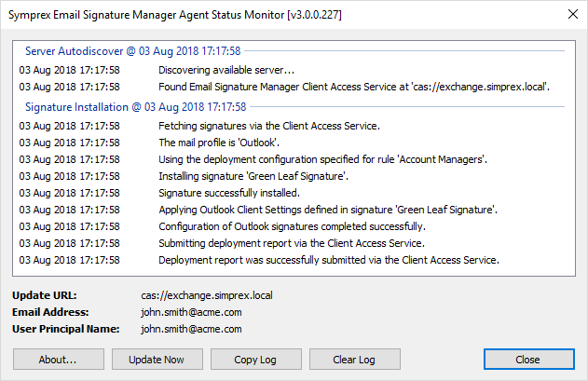Click the 'Submitting deployment report' log entry
The height and width of the screenshot is (381, 588).
pyautogui.click(x=293, y=243)
